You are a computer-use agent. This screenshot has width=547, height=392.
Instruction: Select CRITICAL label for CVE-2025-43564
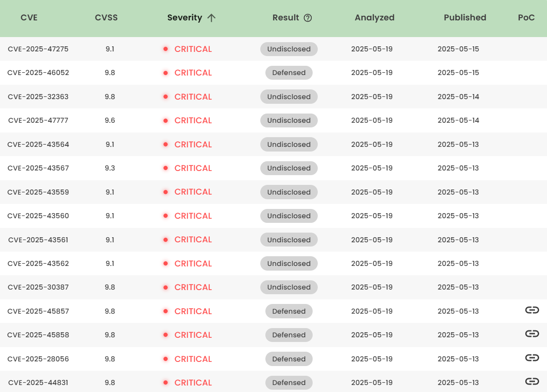[x=193, y=145]
